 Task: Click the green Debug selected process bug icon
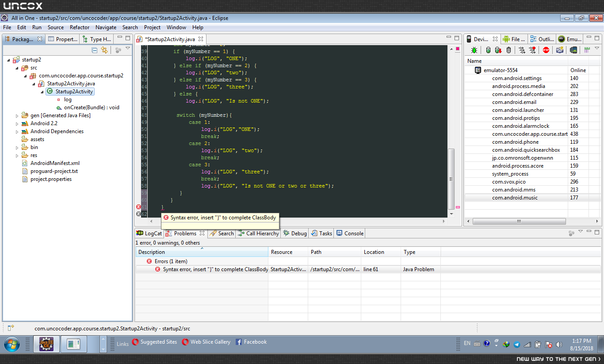pyautogui.click(x=474, y=50)
